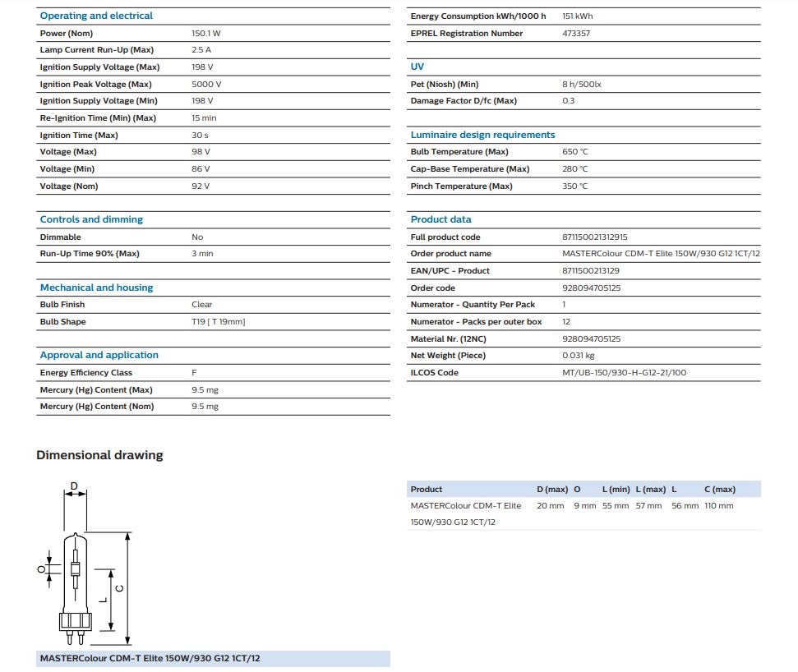Select the '280 °C' cap-base temperature value
Screen dimensions: 798x672
pyautogui.click(x=575, y=169)
